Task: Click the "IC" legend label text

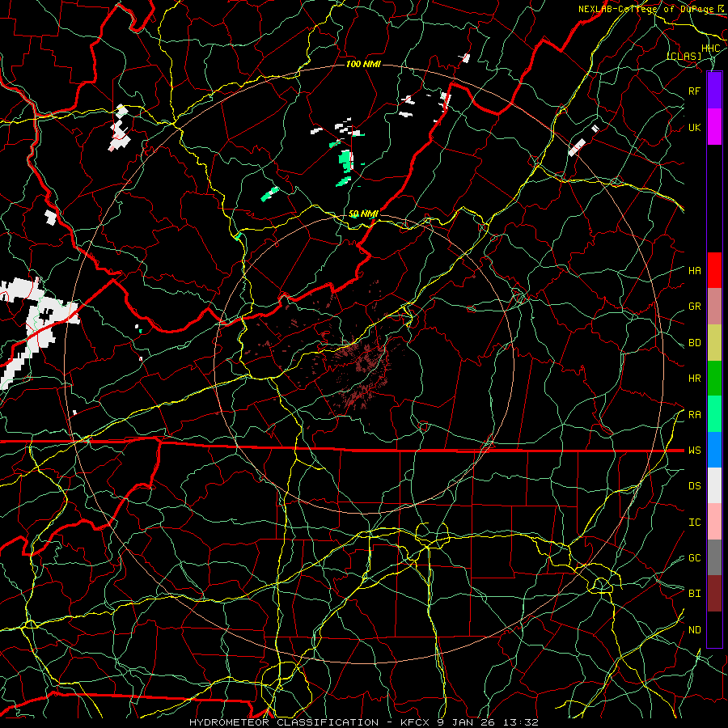Action: (695, 523)
